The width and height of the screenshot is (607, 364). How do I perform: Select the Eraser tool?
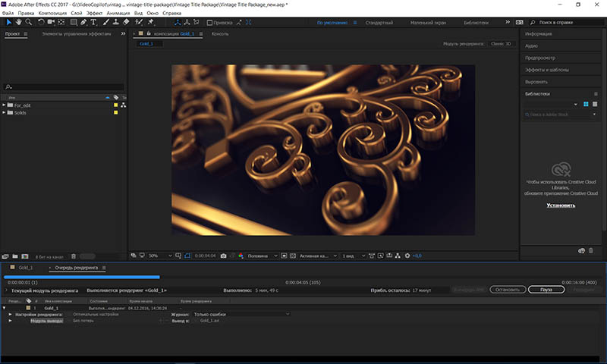126,23
